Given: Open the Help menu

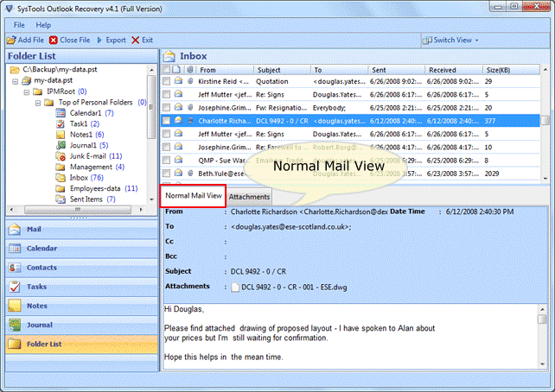Looking at the screenshot, I should click(43, 25).
